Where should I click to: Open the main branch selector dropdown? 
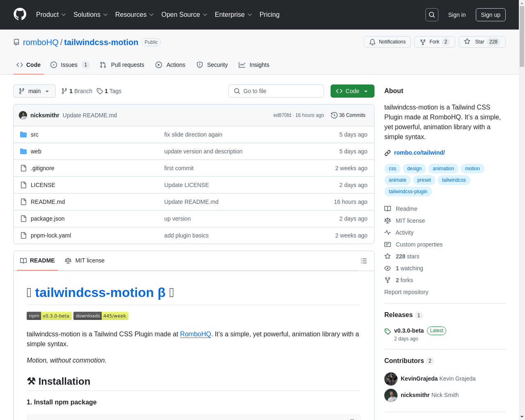pyautogui.click(x=34, y=91)
